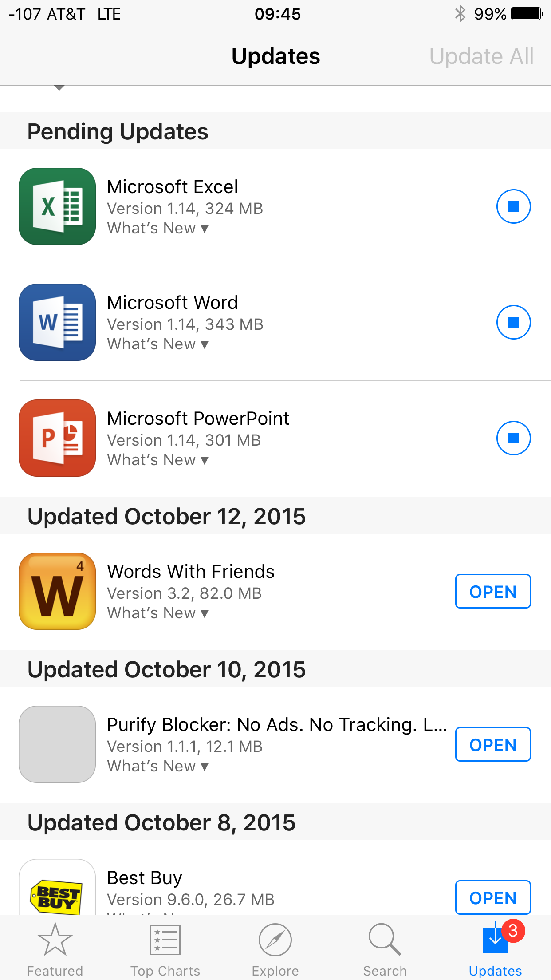The image size is (551, 980).
Task: Select the Updates tab with badge
Action: [496, 949]
